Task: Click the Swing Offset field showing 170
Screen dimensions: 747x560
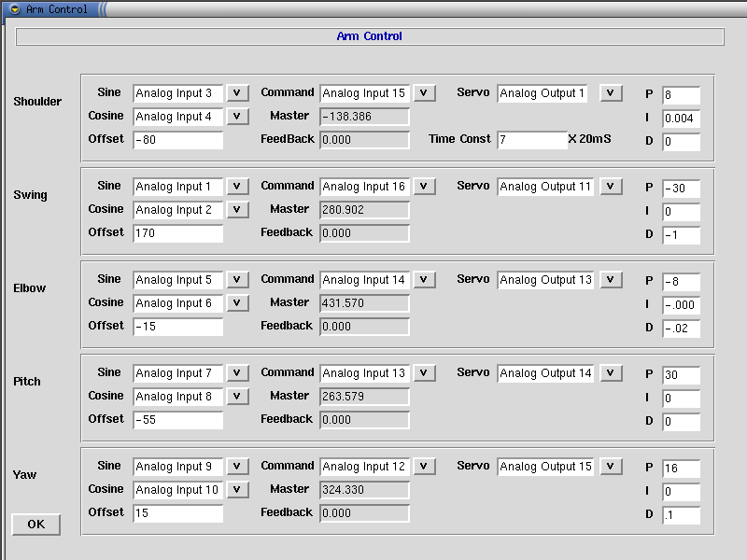Action: pos(178,233)
